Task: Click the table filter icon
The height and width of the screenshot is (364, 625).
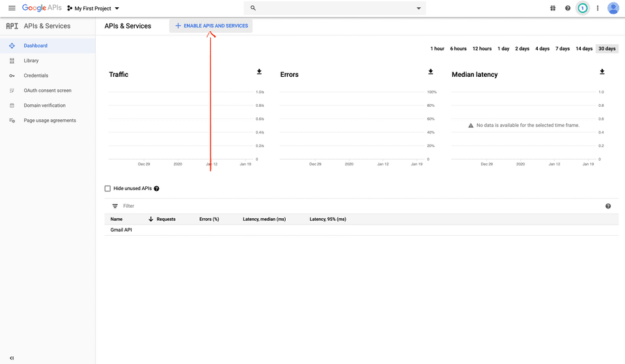Action: tap(115, 206)
